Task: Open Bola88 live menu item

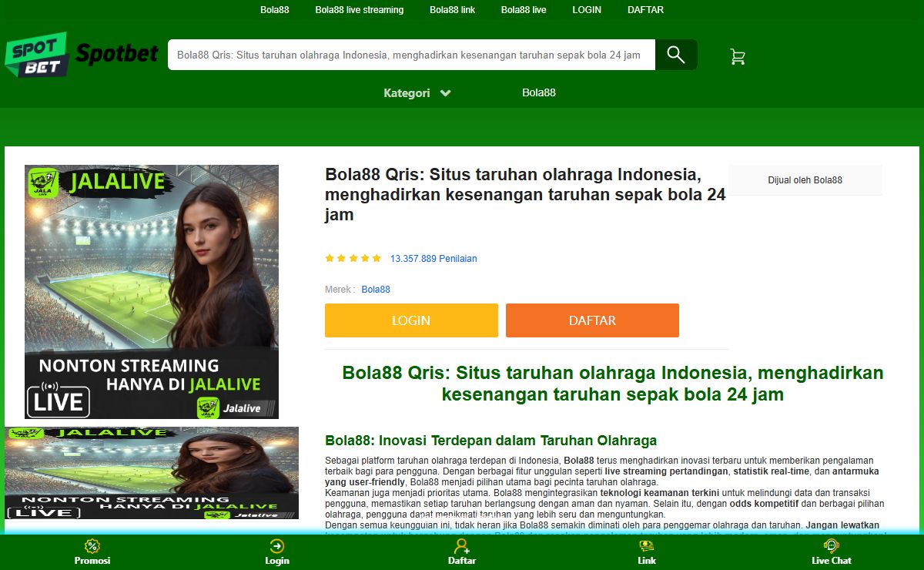Action: 524,10
